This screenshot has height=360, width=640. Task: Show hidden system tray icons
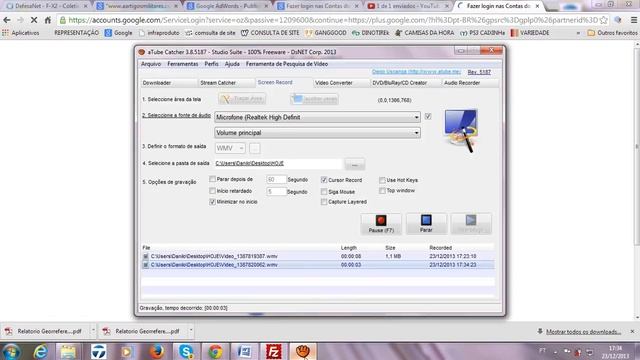coord(555,351)
